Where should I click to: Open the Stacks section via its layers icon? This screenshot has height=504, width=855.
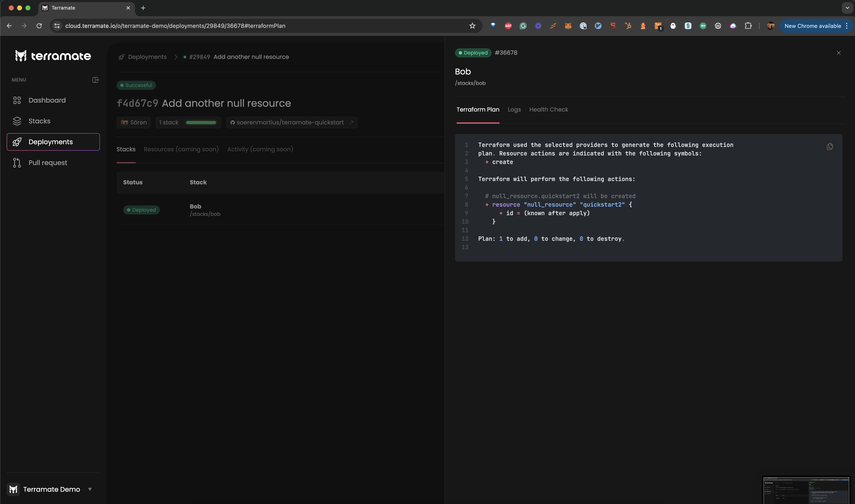[x=17, y=121]
